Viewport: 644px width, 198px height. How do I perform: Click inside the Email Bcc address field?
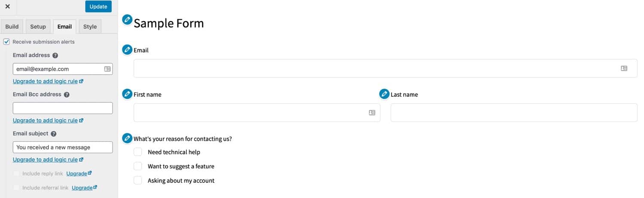click(63, 108)
